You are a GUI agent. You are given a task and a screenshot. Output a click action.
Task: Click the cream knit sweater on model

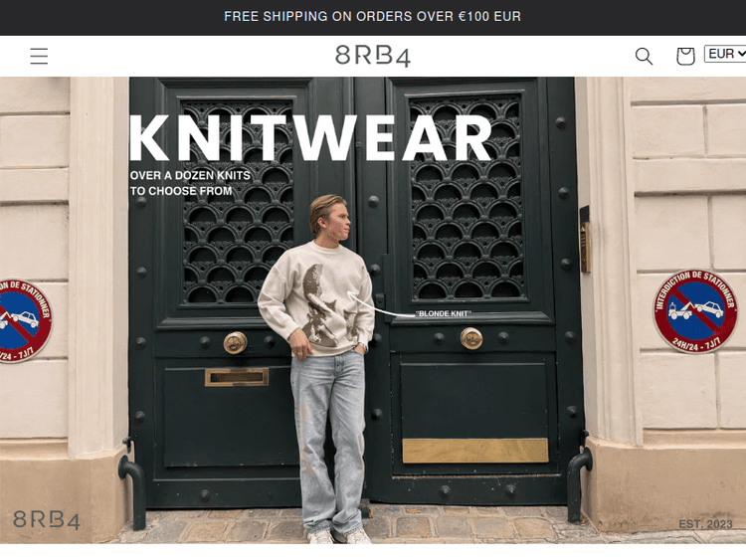tap(316, 298)
